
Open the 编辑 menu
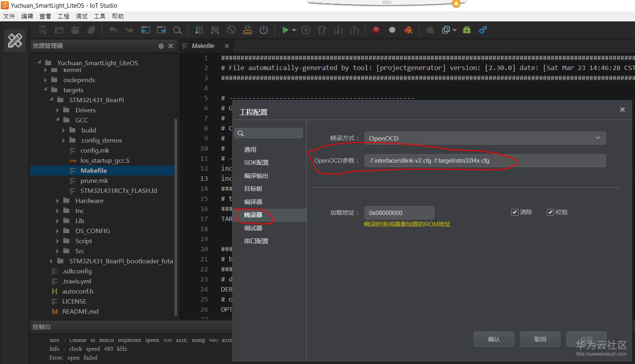pyautogui.click(x=27, y=16)
